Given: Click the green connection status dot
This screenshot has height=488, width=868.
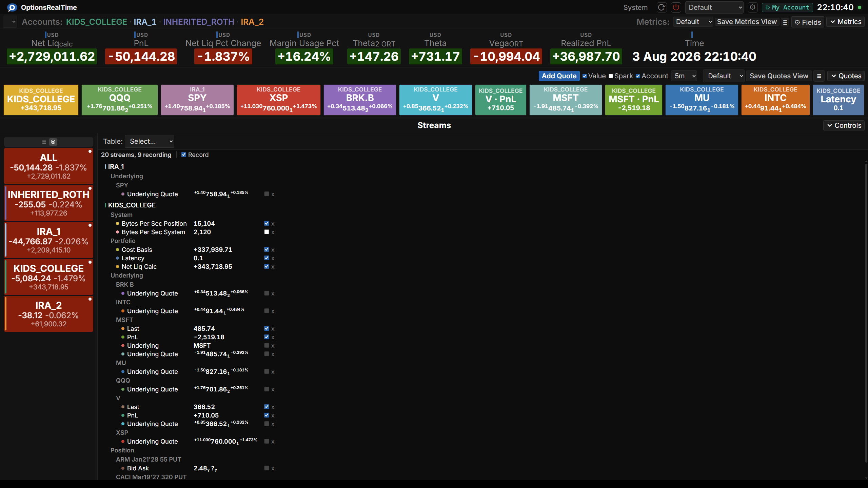Looking at the screenshot, I should (860, 7).
